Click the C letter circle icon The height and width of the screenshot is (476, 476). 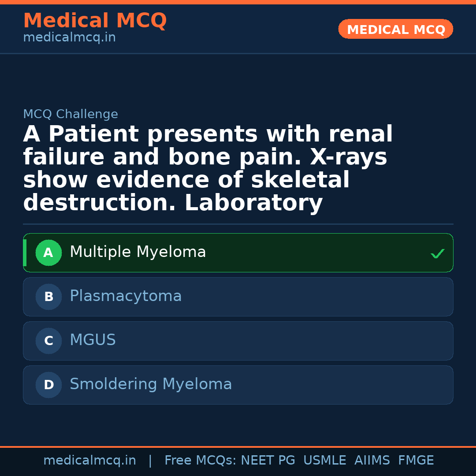48,341
